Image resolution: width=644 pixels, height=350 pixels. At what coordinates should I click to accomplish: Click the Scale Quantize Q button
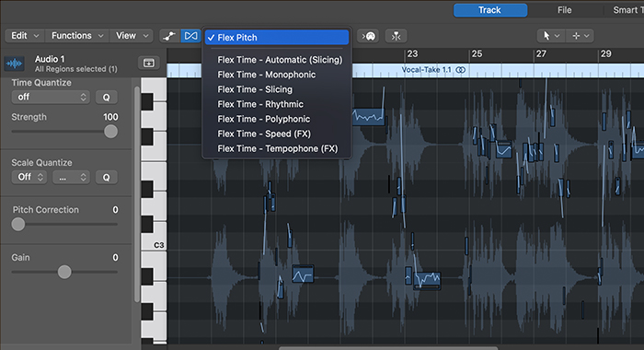[x=107, y=177]
